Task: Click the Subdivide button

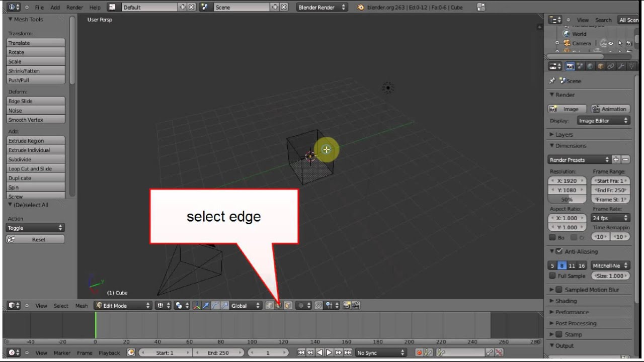Action: [x=35, y=159]
